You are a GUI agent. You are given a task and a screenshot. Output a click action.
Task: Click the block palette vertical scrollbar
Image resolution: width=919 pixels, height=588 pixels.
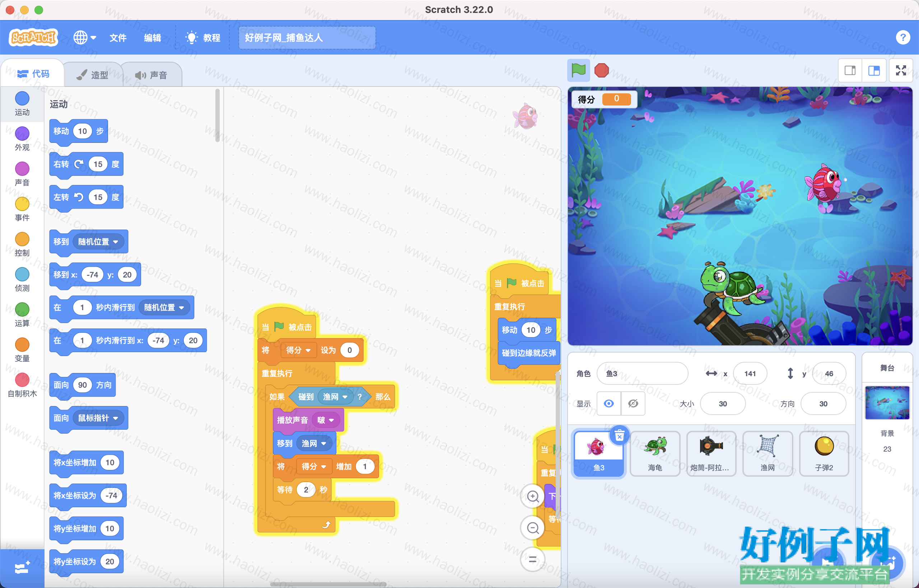[217, 115]
